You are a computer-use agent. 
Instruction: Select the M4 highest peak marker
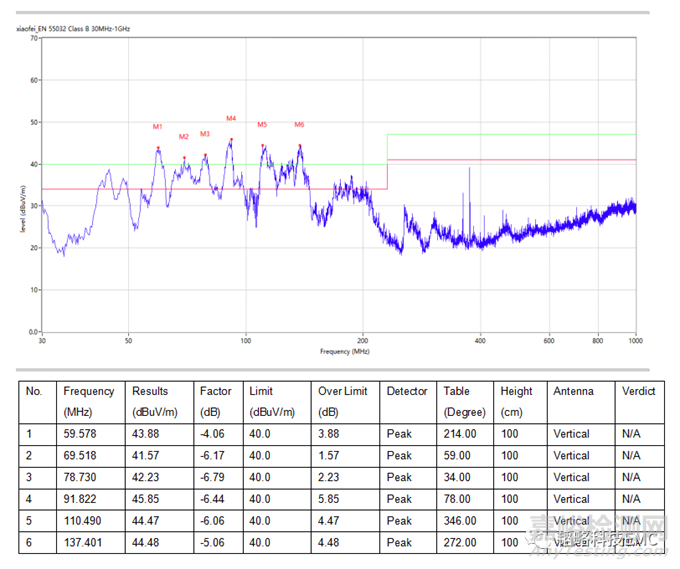click(x=231, y=119)
